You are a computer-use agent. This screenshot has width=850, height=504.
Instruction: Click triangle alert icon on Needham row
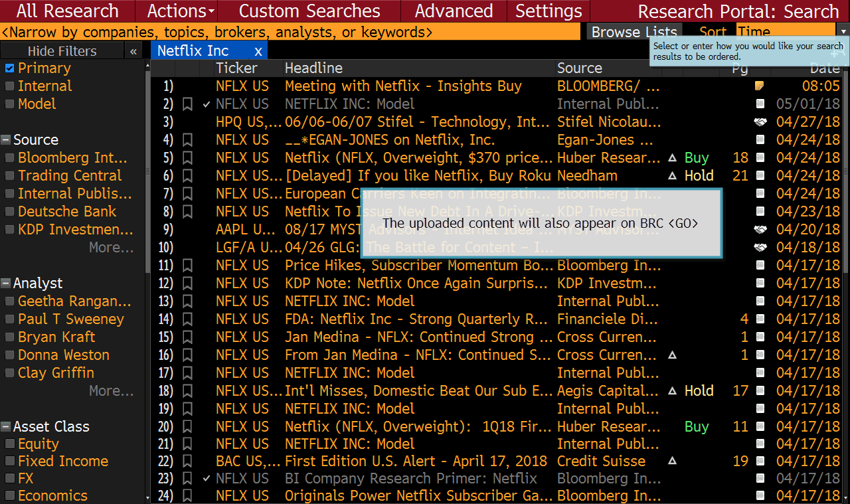672,176
